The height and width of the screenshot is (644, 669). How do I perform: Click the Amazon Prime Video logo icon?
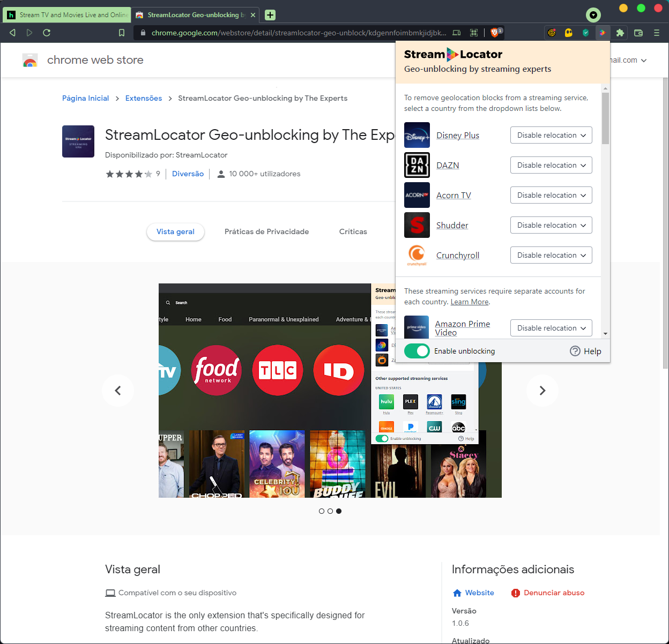click(x=417, y=327)
